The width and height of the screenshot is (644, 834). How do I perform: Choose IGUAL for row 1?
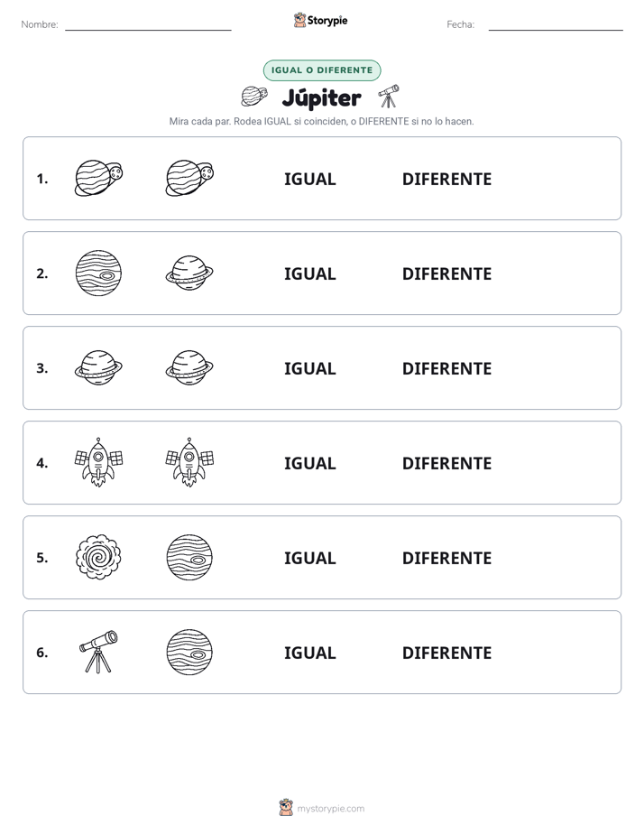(x=309, y=180)
